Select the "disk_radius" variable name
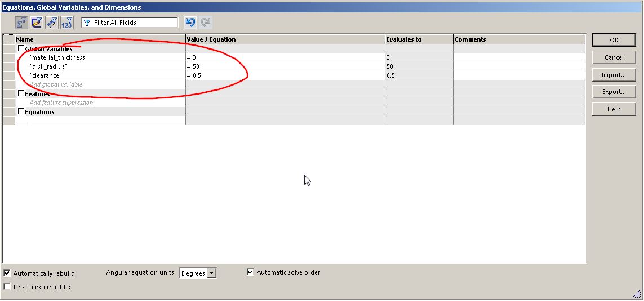The width and height of the screenshot is (644, 301). pos(48,66)
